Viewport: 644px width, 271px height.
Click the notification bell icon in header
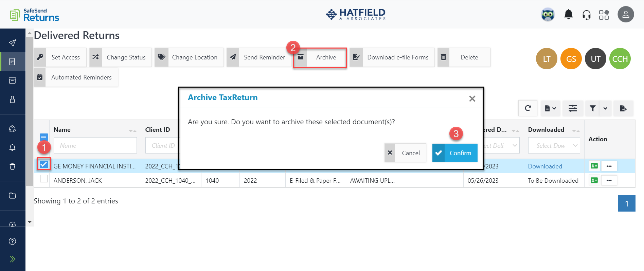[x=568, y=15]
